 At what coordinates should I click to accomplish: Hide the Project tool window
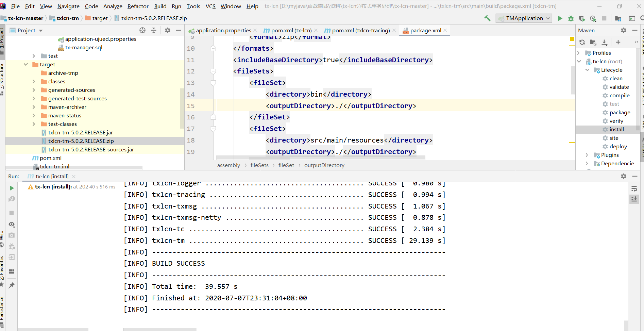(x=179, y=30)
